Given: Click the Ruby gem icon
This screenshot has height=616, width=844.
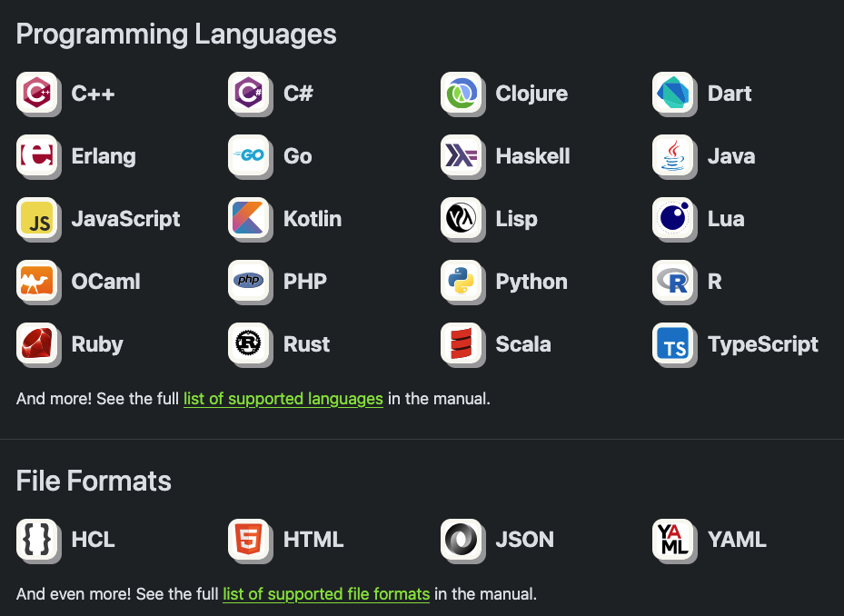Looking at the screenshot, I should point(37,343).
